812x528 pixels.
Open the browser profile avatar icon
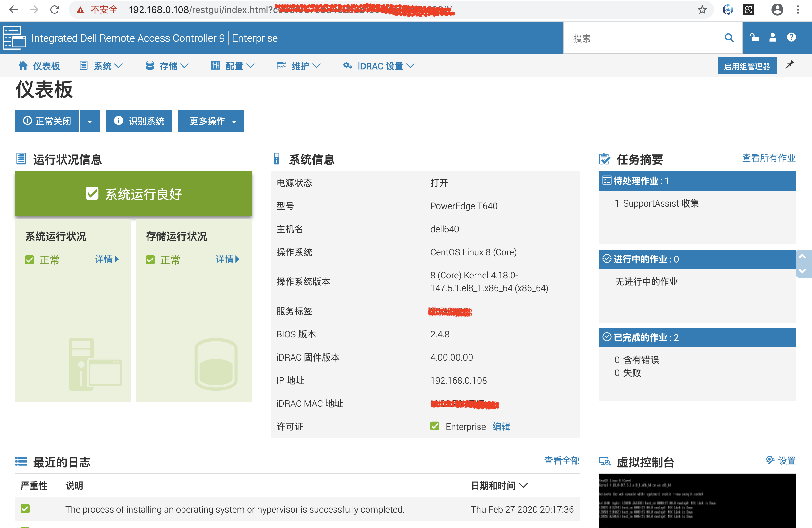pyautogui.click(x=777, y=10)
